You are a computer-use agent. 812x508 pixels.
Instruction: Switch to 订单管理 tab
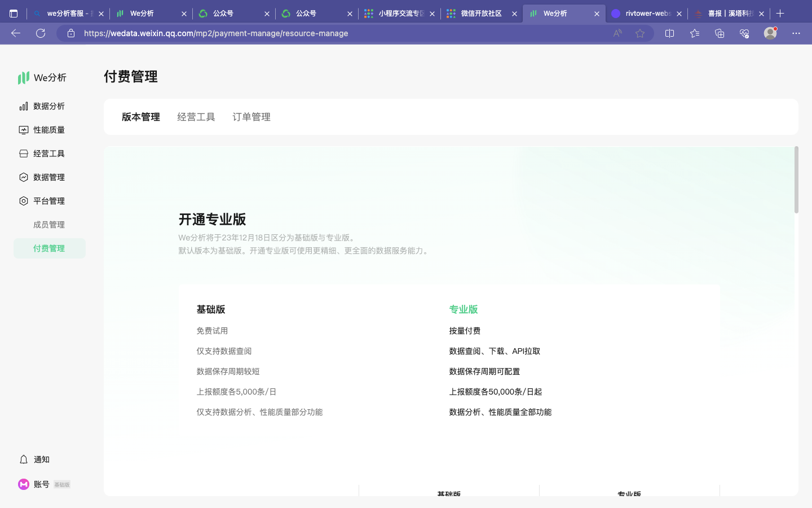click(251, 117)
